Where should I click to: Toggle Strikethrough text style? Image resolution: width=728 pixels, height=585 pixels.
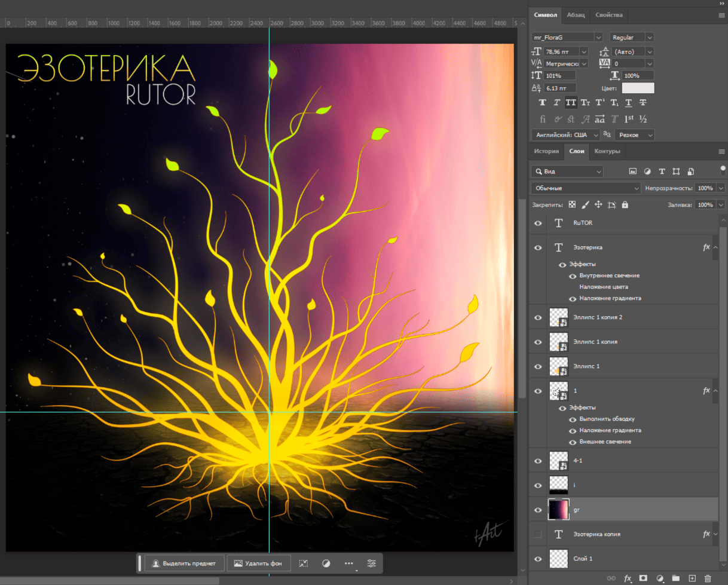coord(643,103)
